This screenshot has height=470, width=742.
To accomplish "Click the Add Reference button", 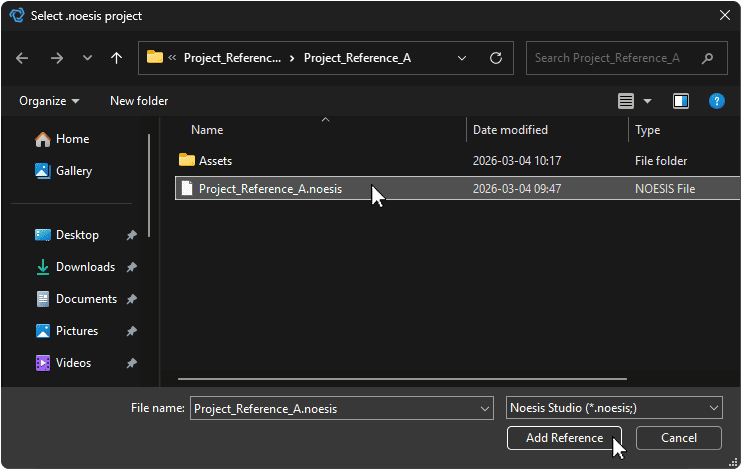I will [x=564, y=438].
